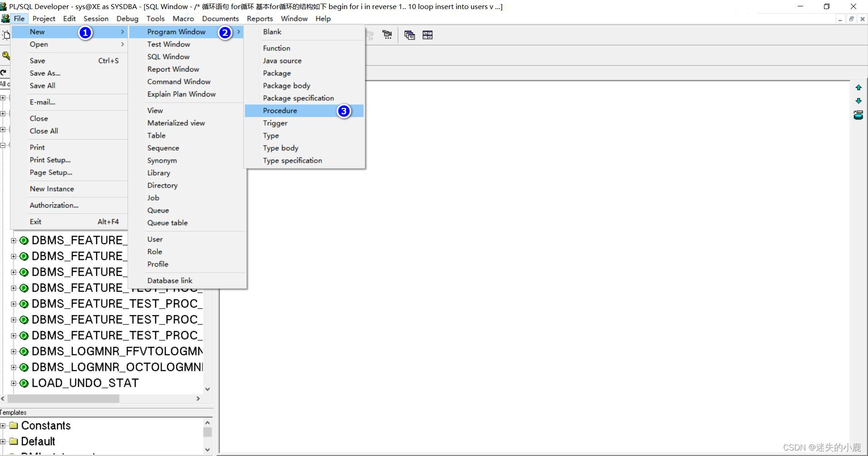Open Print Setup... dialog
868x456 pixels.
tap(69, 160)
